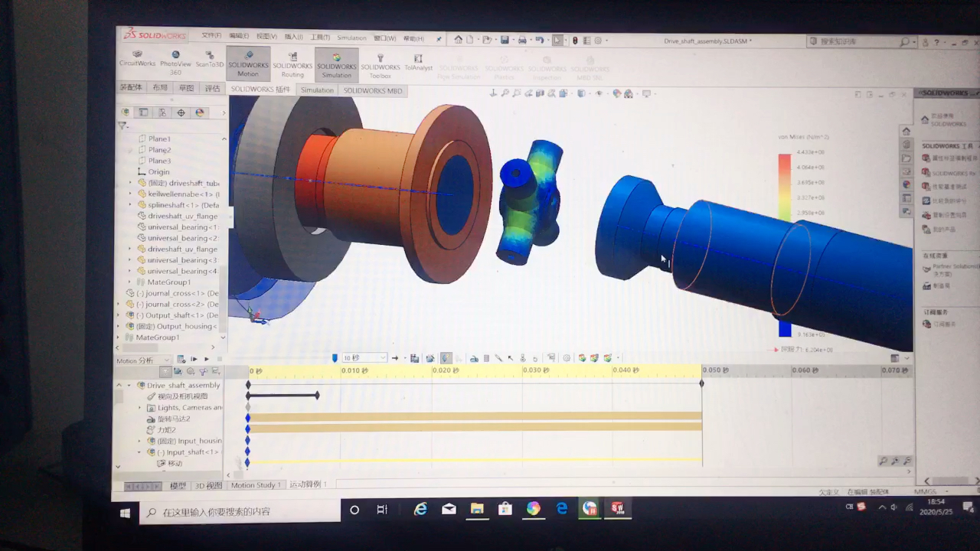Open the 工具(T) menu
This screenshot has height=551, width=980.
[320, 37]
